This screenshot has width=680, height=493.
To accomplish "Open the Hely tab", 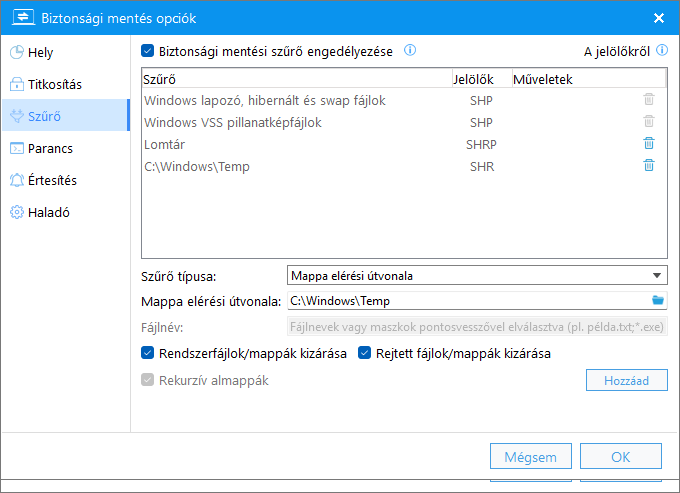I will 66,52.
